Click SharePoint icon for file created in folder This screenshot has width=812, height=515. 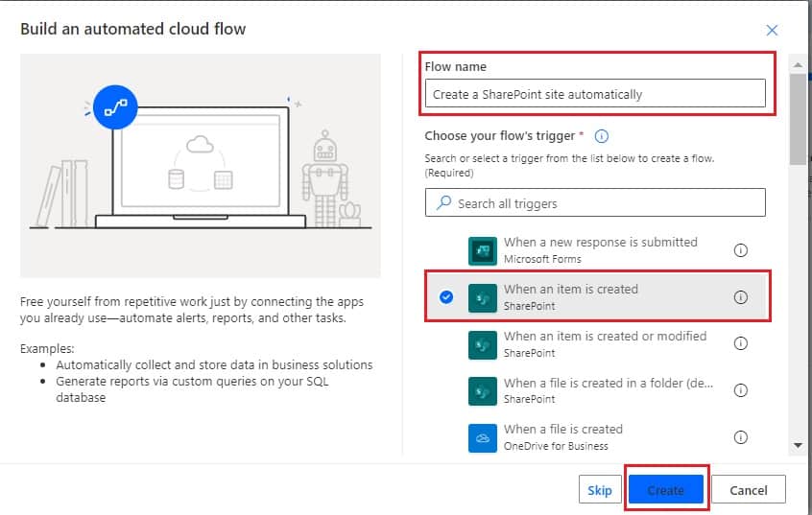[482, 391]
